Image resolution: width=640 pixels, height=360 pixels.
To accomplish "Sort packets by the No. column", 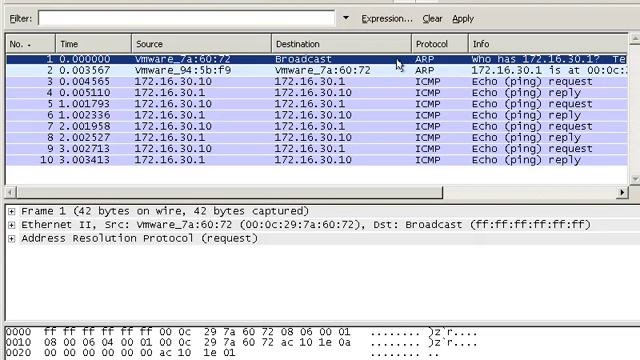I will (x=31, y=44).
